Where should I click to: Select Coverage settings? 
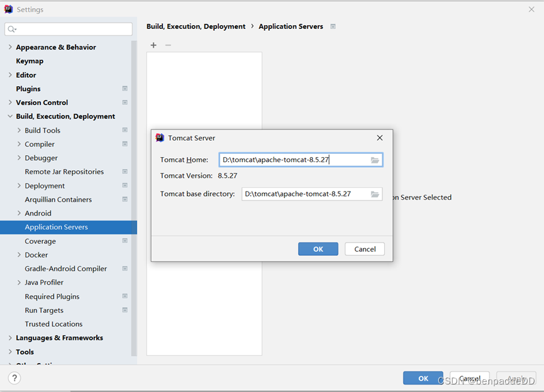(40, 241)
